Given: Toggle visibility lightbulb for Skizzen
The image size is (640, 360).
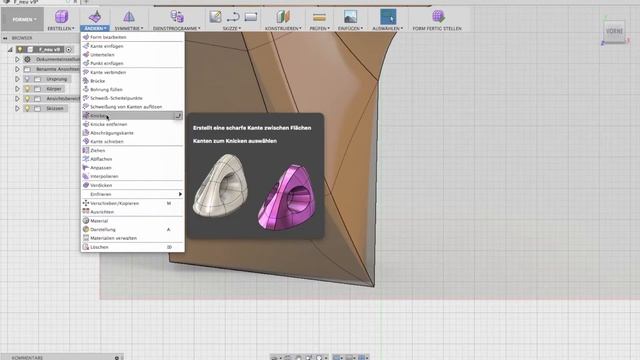Looking at the screenshot, I should point(27,108).
